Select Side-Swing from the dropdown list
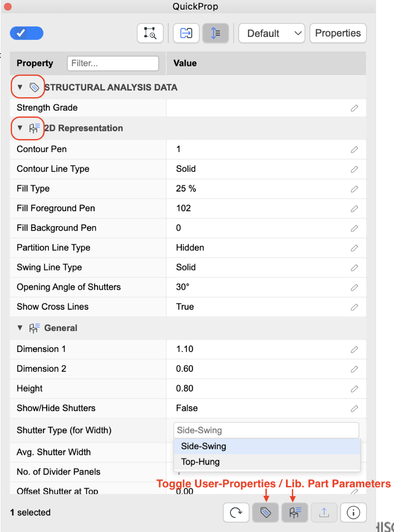 click(x=267, y=446)
